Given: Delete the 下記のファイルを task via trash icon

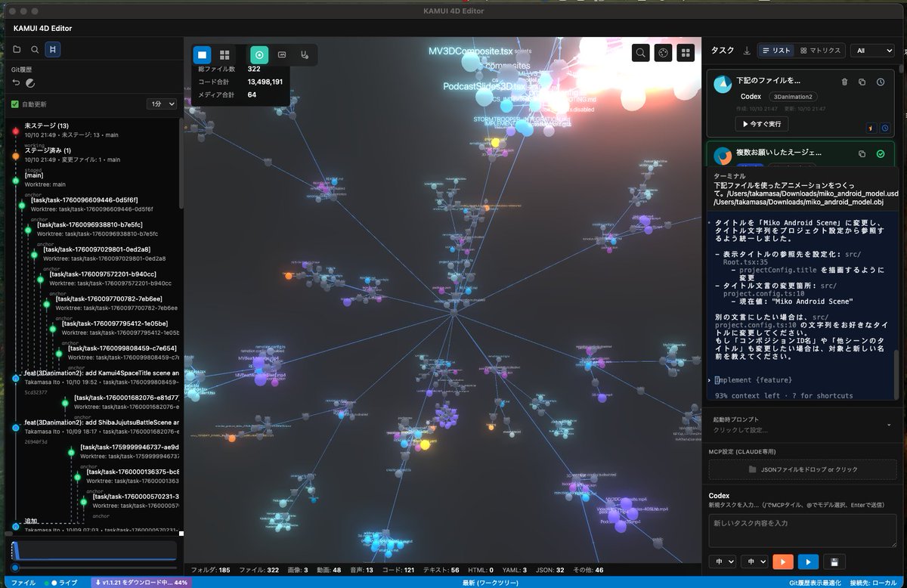Looking at the screenshot, I should pos(844,82).
